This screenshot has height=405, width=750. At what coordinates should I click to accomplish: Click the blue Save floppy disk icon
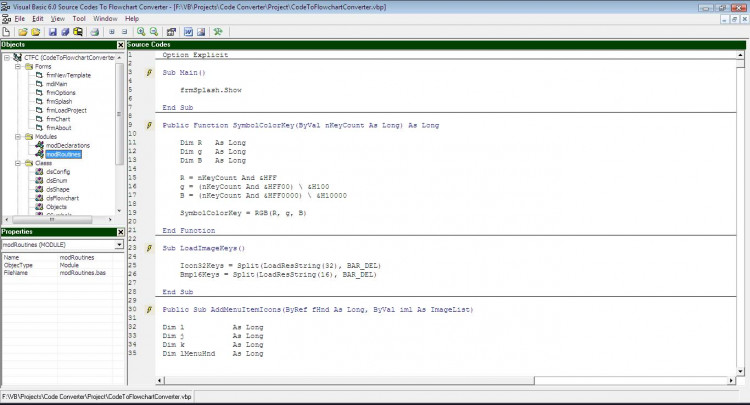click(x=52, y=31)
